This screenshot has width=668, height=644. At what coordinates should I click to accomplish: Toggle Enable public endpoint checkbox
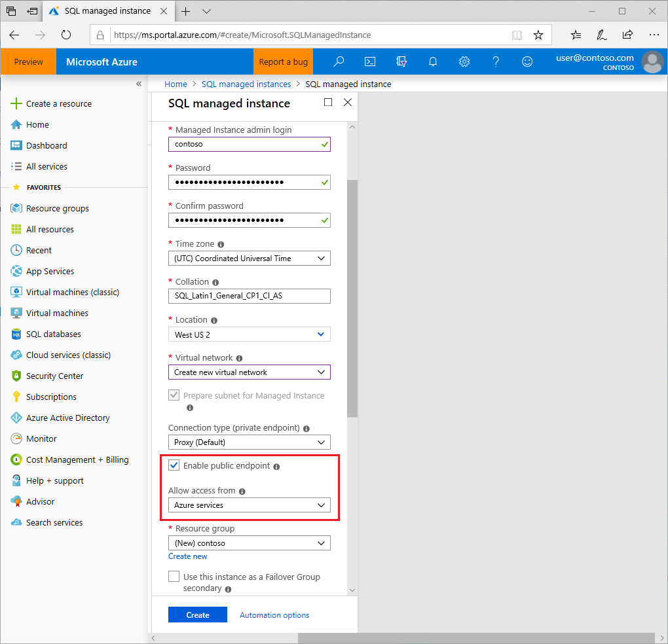point(174,465)
